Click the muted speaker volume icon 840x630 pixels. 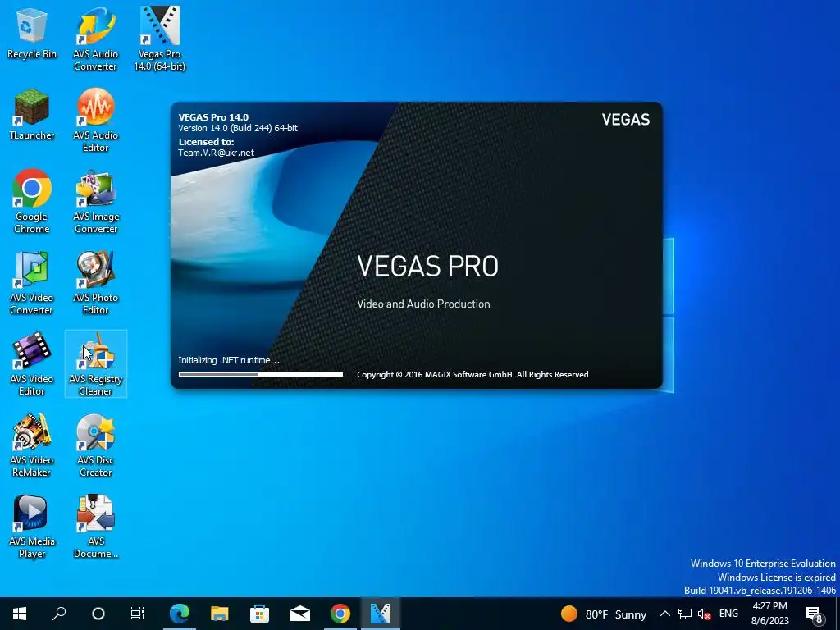pos(704,614)
